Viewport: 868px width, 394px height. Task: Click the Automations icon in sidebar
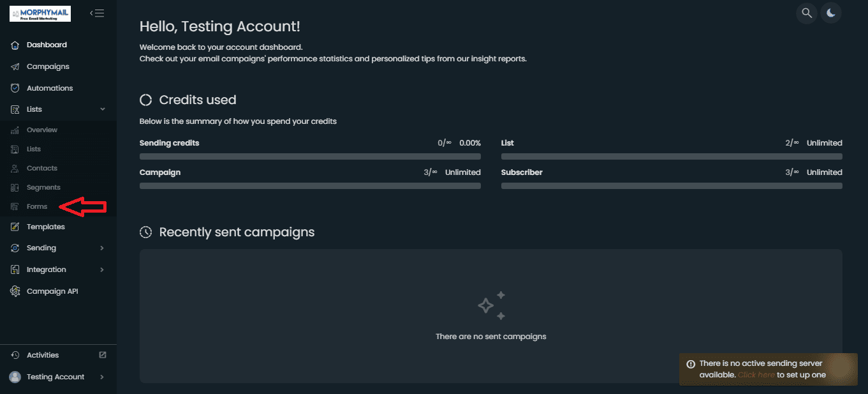(15, 88)
